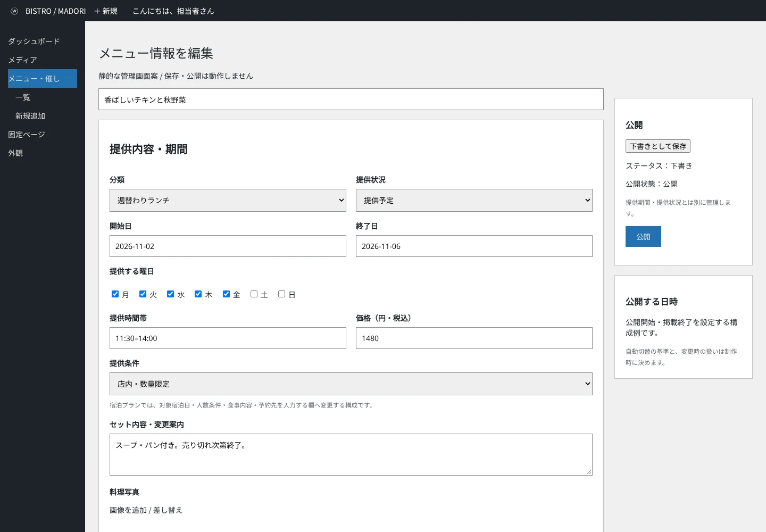Click the 終了日 date field
The width and height of the screenshot is (766, 532).
point(474,246)
